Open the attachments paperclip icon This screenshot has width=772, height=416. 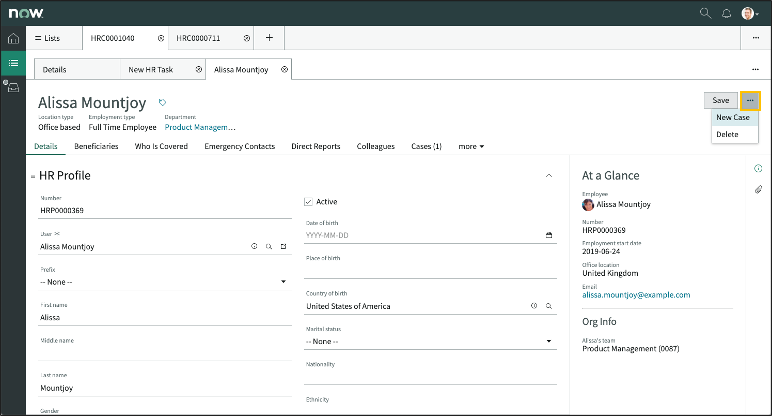click(x=758, y=189)
